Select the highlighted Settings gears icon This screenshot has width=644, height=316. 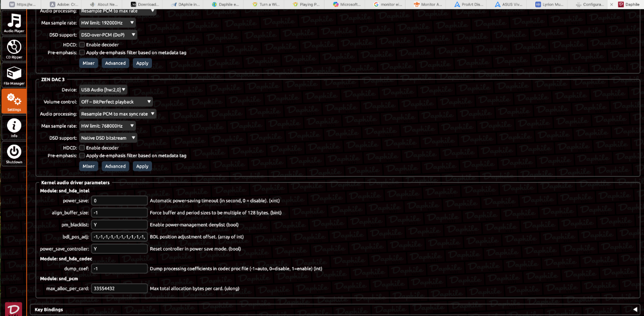pyautogui.click(x=14, y=101)
